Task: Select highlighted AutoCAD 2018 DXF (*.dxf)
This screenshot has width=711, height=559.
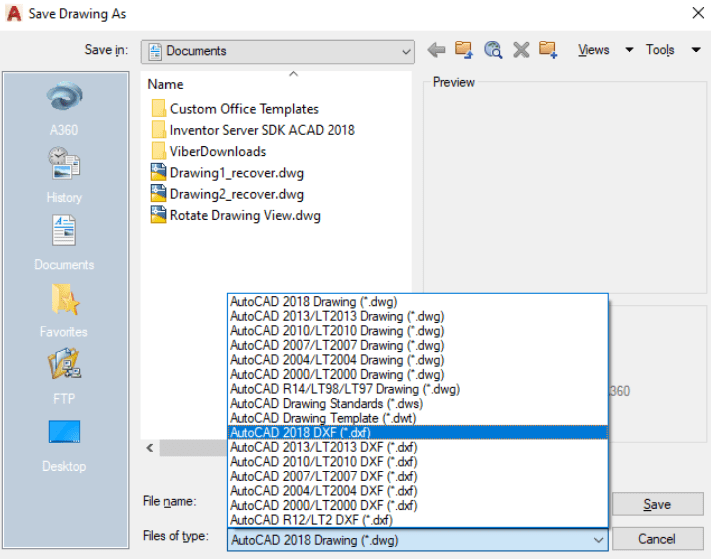Action: pyautogui.click(x=418, y=432)
